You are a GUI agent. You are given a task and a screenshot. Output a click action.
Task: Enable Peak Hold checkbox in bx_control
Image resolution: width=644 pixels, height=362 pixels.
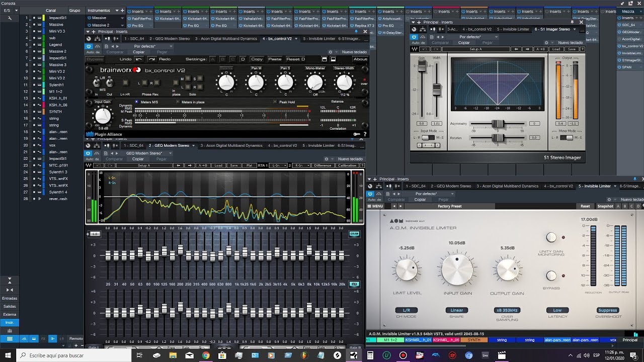pyautogui.click(x=275, y=102)
